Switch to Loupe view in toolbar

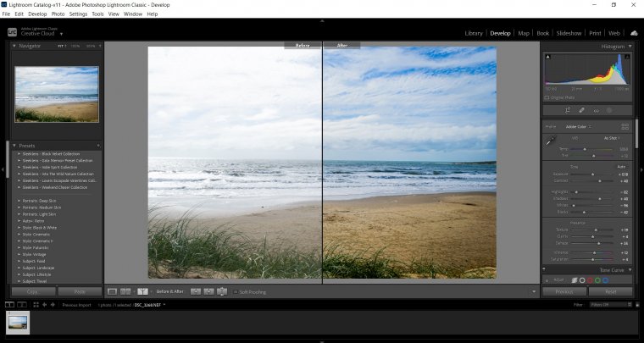click(112, 291)
